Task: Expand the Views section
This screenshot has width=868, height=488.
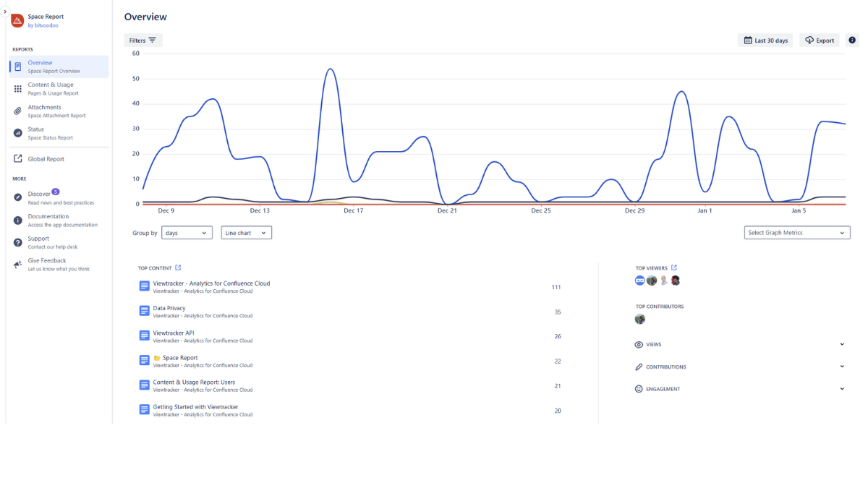Action: [842, 345]
